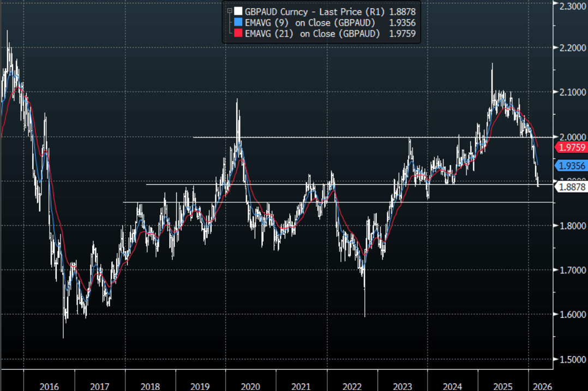Click the 2023 year label on time axis
588x391 pixels.
point(402,386)
